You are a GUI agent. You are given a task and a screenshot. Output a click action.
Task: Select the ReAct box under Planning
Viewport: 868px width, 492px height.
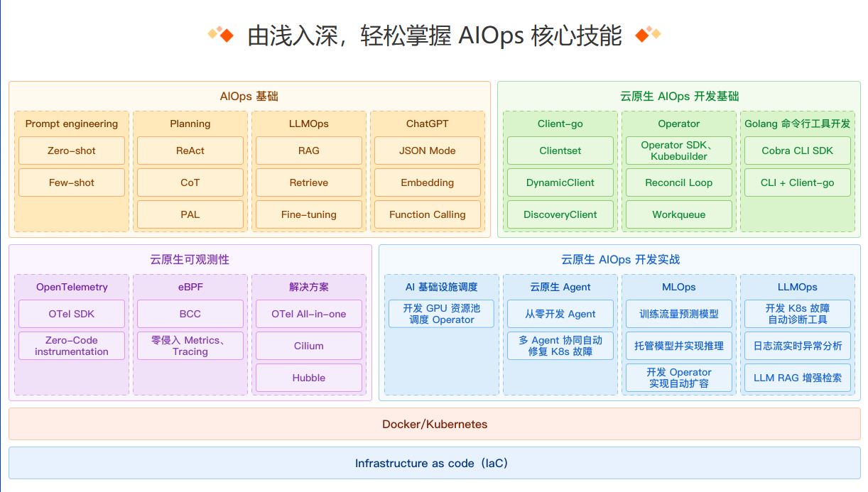pyautogui.click(x=190, y=151)
